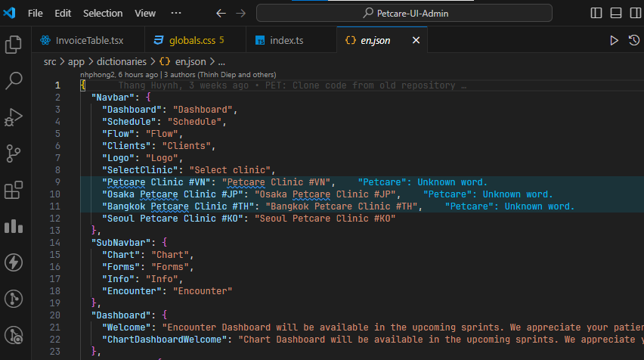Click the Petcare-UI-Admin command center search box
Image resolution: width=644 pixels, height=360 pixels.
404,13
